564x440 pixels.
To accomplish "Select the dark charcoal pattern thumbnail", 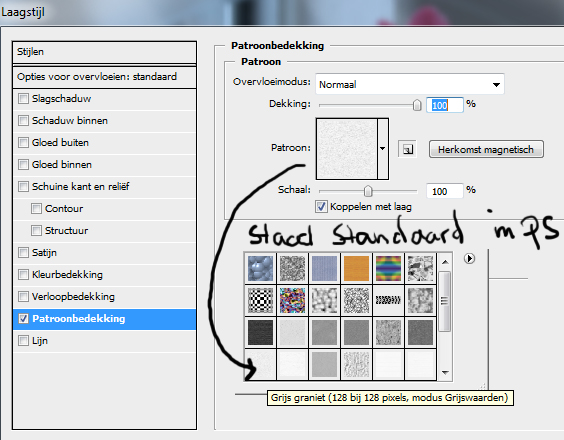I will tap(260, 332).
